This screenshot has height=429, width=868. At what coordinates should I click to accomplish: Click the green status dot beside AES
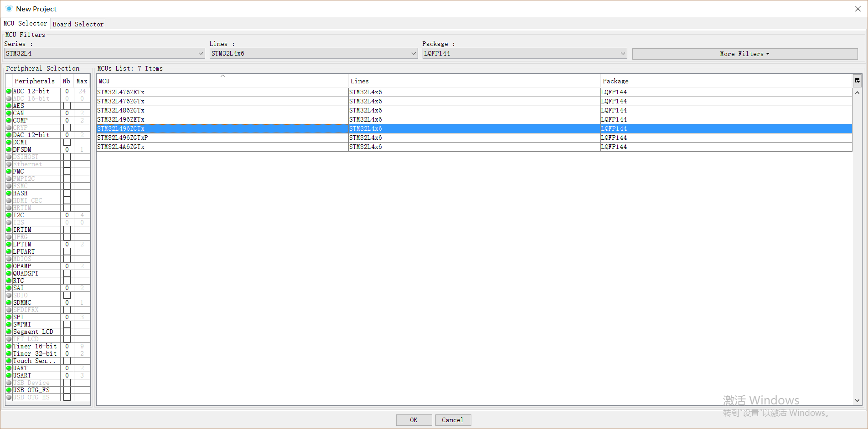[9, 106]
